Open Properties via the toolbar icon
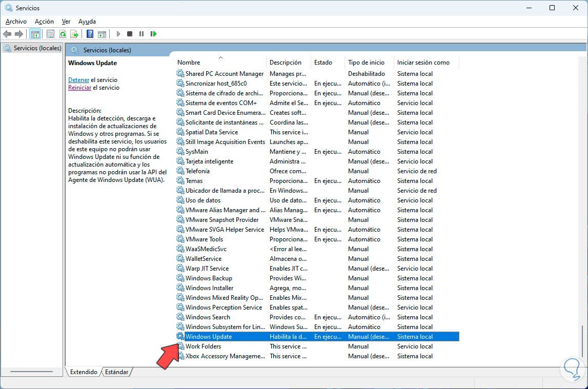The image size is (588, 389). tap(50, 34)
